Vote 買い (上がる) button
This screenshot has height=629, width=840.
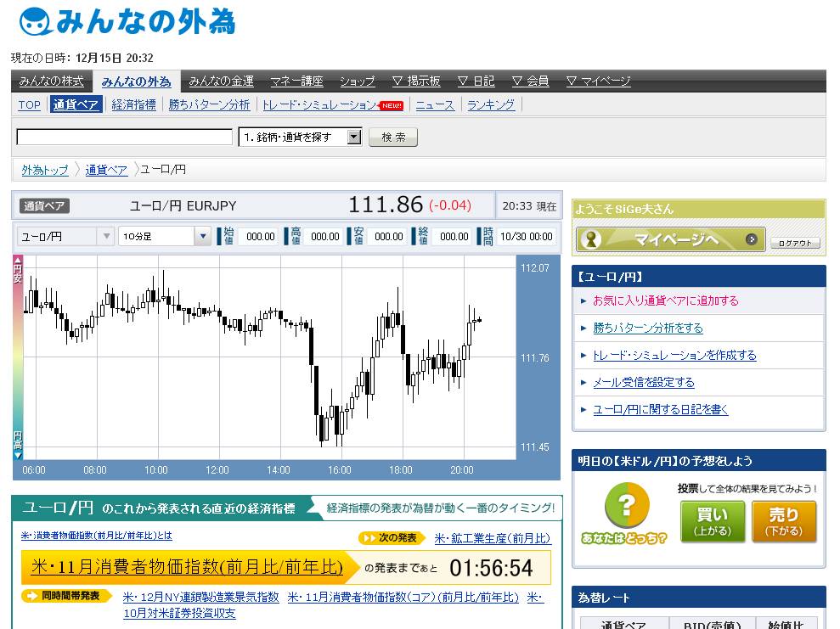[x=712, y=521]
